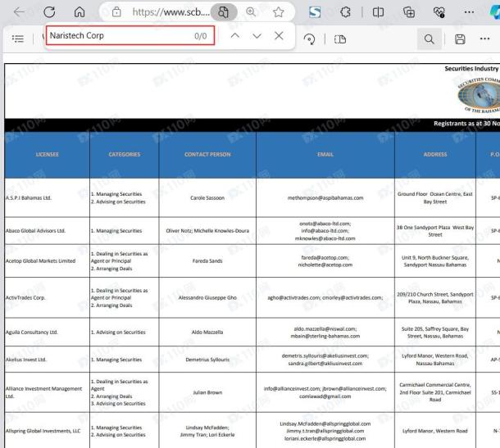Click the LICENSEE column header
The height and width of the screenshot is (448, 500).
(48, 154)
